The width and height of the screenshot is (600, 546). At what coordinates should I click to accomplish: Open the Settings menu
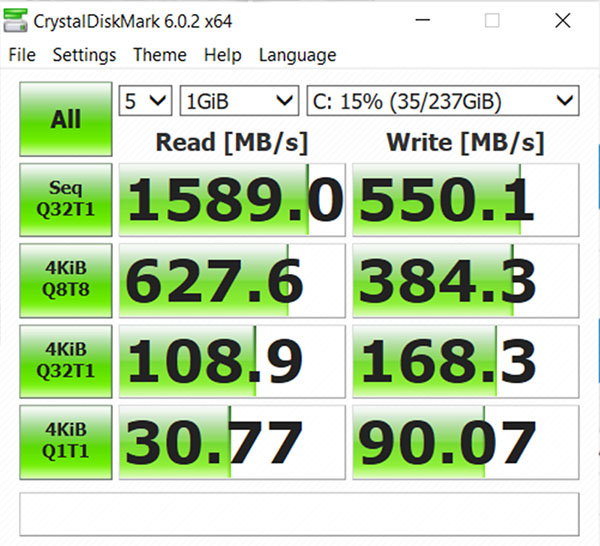click(x=84, y=55)
